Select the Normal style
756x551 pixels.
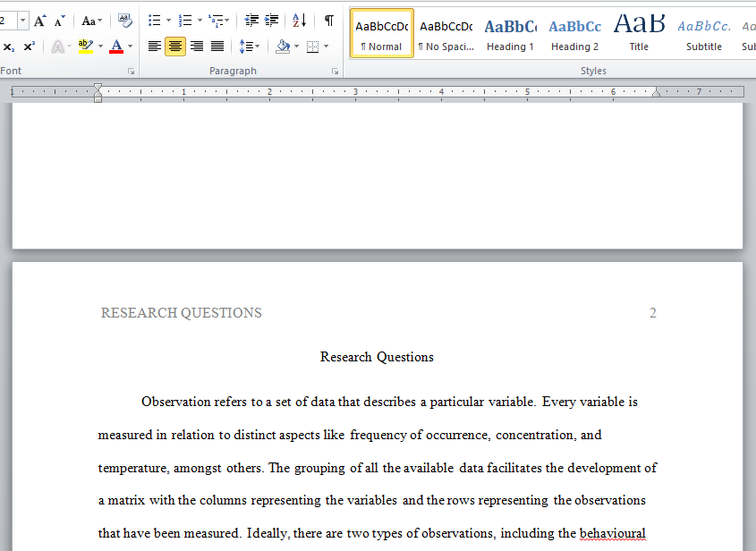click(381, 33)
